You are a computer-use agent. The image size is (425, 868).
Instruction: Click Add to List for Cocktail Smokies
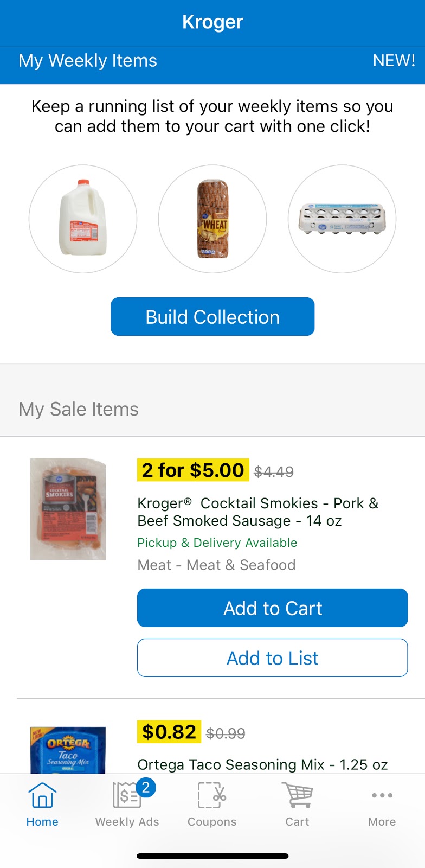point(272,658)
